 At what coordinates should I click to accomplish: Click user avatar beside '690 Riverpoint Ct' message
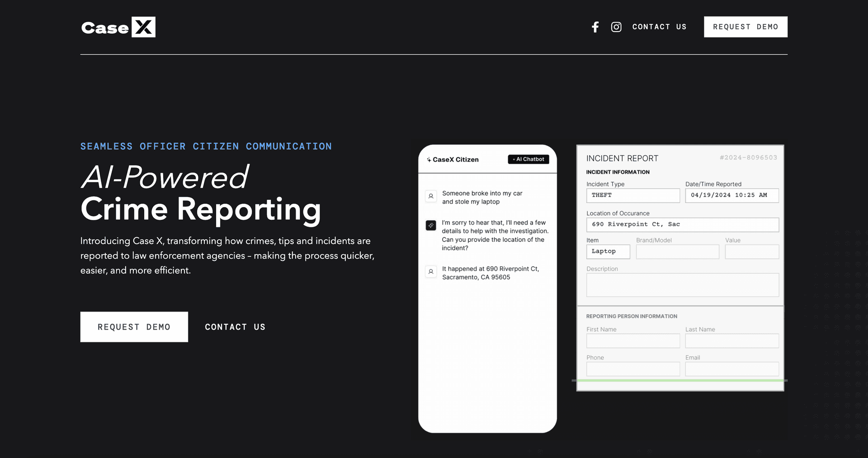click(x=431, y=272)
